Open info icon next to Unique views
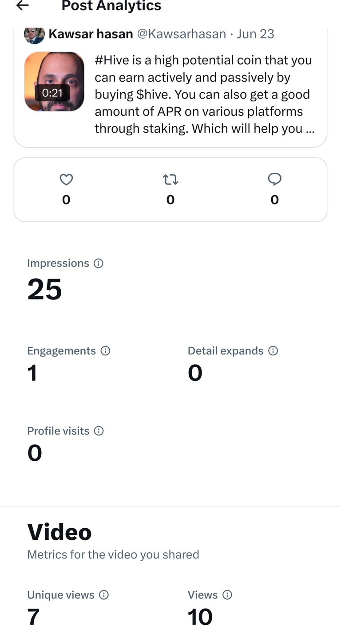The image size is (341, 644). click(x=104, y=595)
